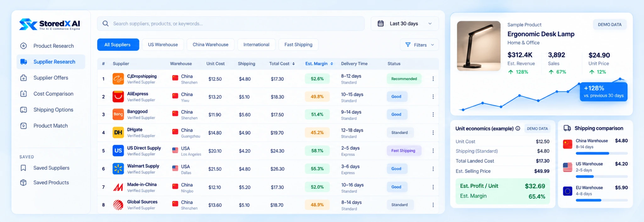Open the more options menu for Banggood

(x=433, y=114)
